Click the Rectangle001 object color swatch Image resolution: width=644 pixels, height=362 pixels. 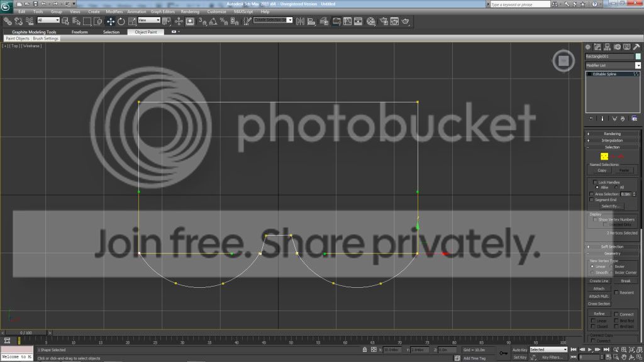638,56
